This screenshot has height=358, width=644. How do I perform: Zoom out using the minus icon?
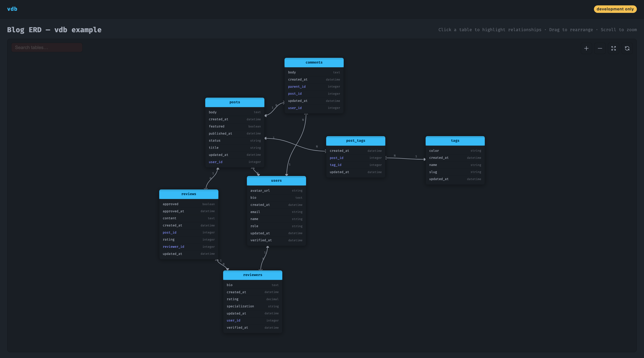tap(600, 48)
